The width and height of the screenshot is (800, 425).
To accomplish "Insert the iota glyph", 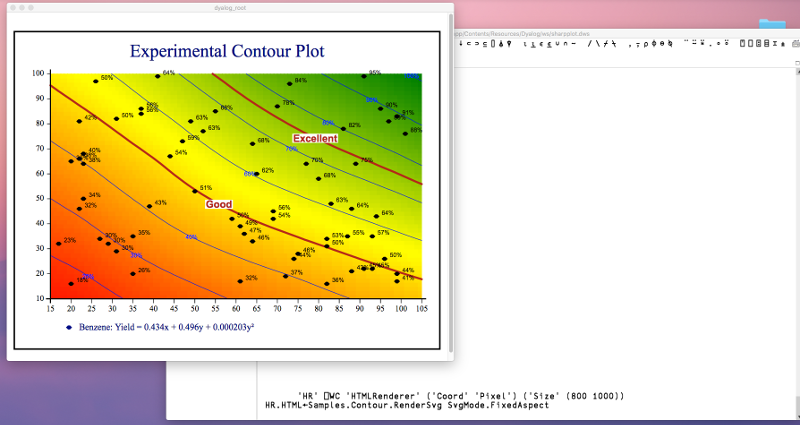I will (525, 44).
